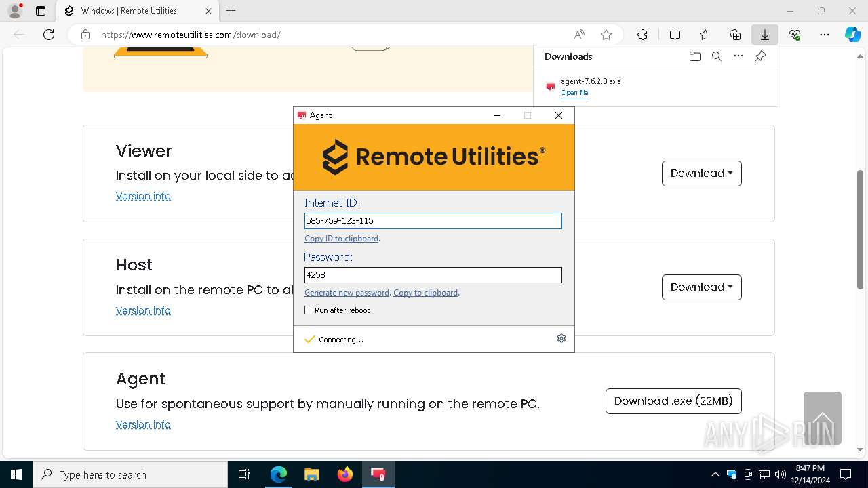Expand the Host Download dropdown
This screenshot has height=488, width=868.
(x=702, y=287)
